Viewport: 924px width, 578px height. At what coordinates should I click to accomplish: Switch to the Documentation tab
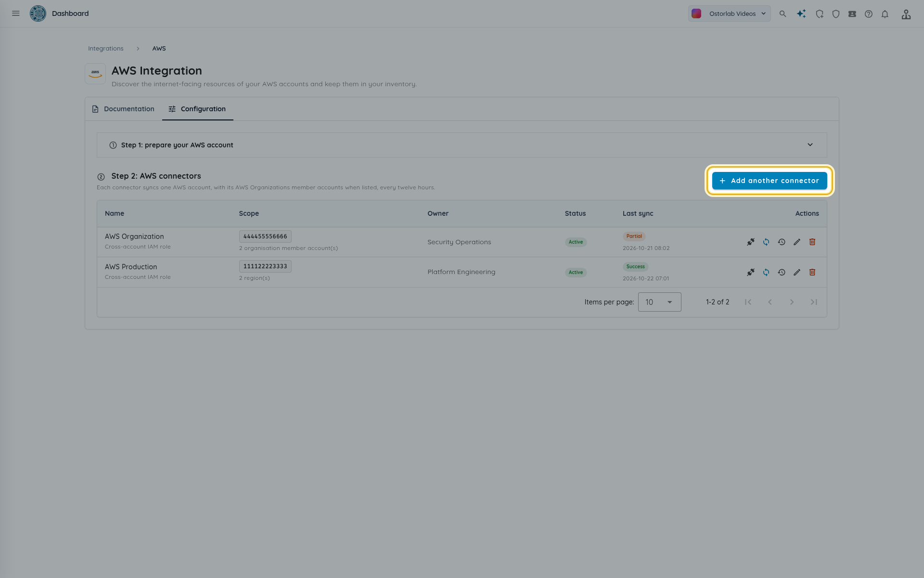[123, 109]
